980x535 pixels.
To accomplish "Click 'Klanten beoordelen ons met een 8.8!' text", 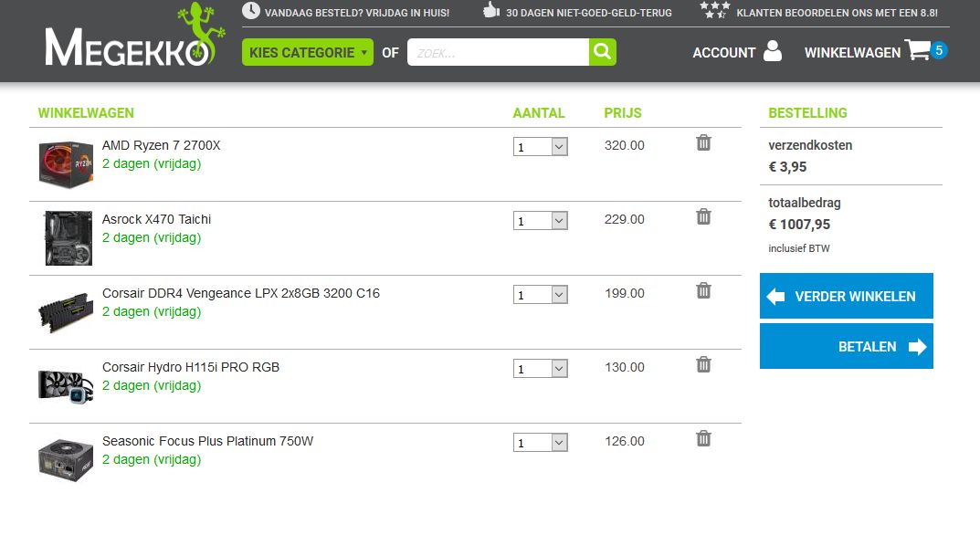I will 837,13.
